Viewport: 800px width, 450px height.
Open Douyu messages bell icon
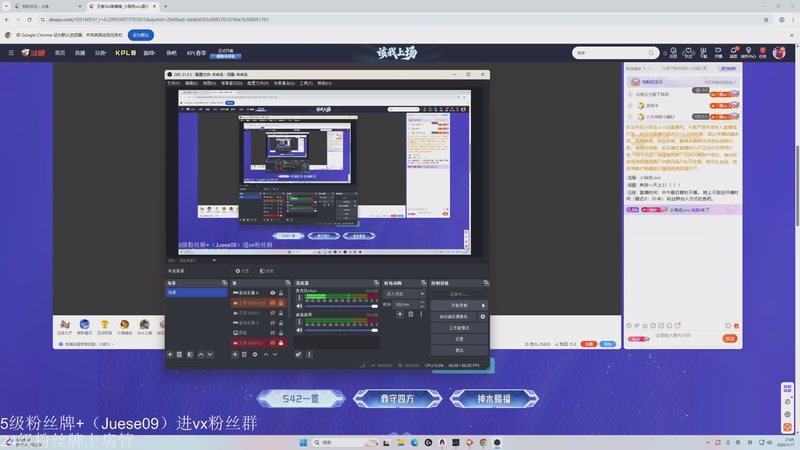click(x=733, y=53)
